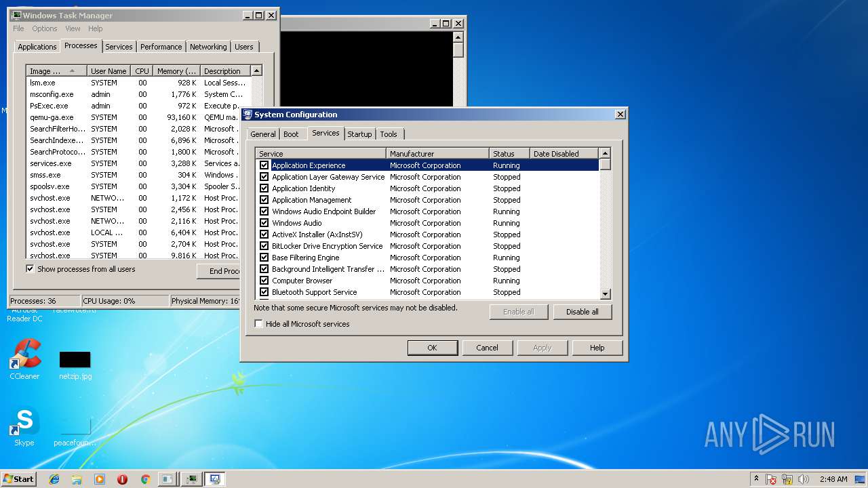Launch Internet Explorer from the taskbar
The width and height of the screenshot is (868, 488).
tap(54, 479)
